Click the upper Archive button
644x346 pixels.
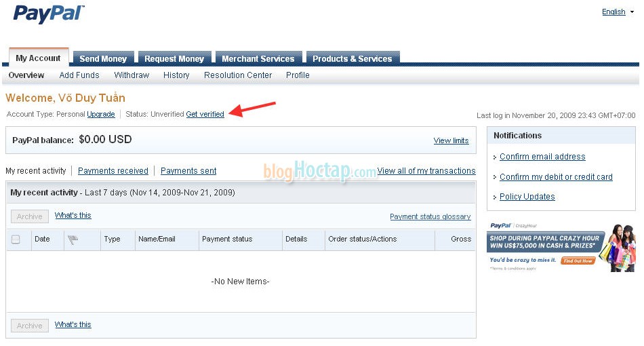point(30,216)
